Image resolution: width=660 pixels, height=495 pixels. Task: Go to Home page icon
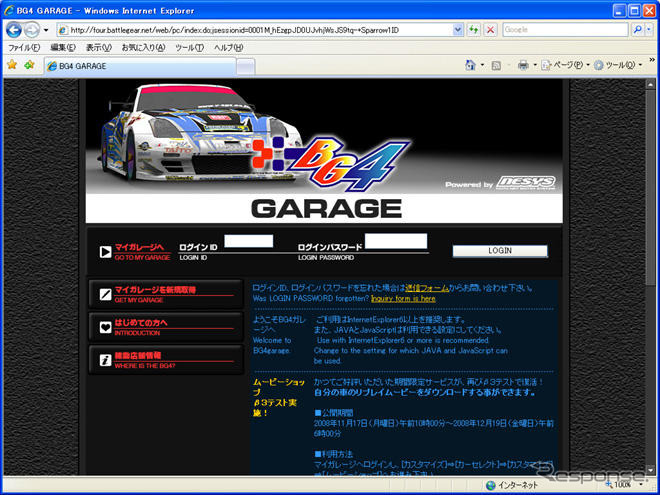470,65
